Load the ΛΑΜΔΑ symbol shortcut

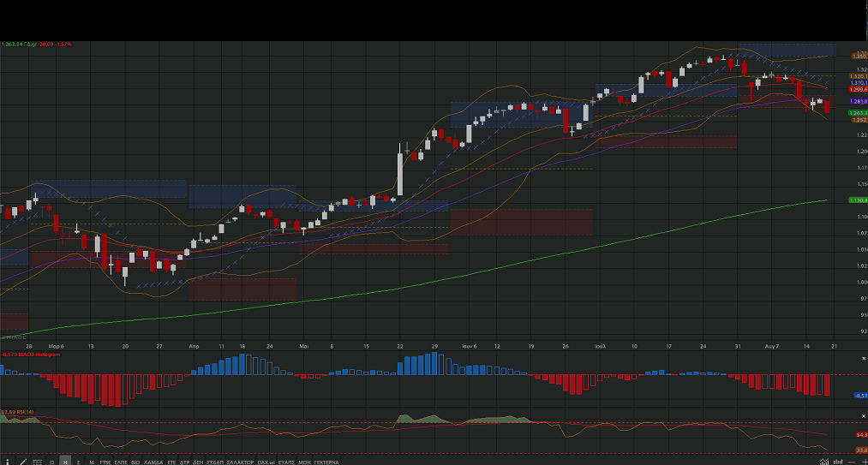click(x=153, y=462)
